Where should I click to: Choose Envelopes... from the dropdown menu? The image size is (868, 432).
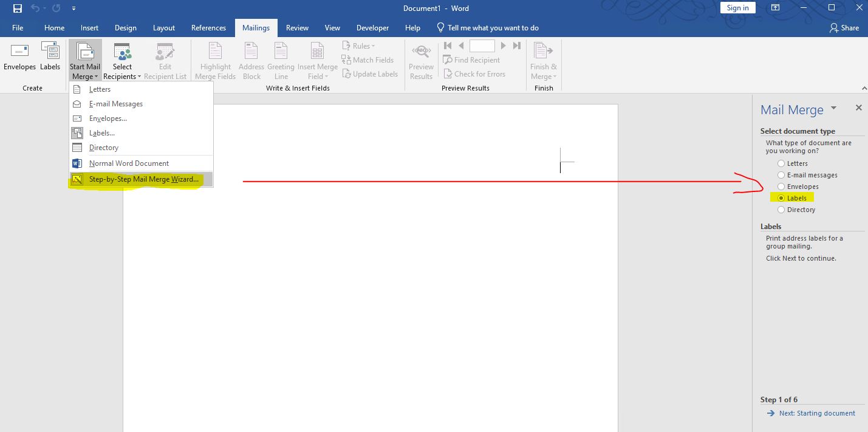point(141,118)
